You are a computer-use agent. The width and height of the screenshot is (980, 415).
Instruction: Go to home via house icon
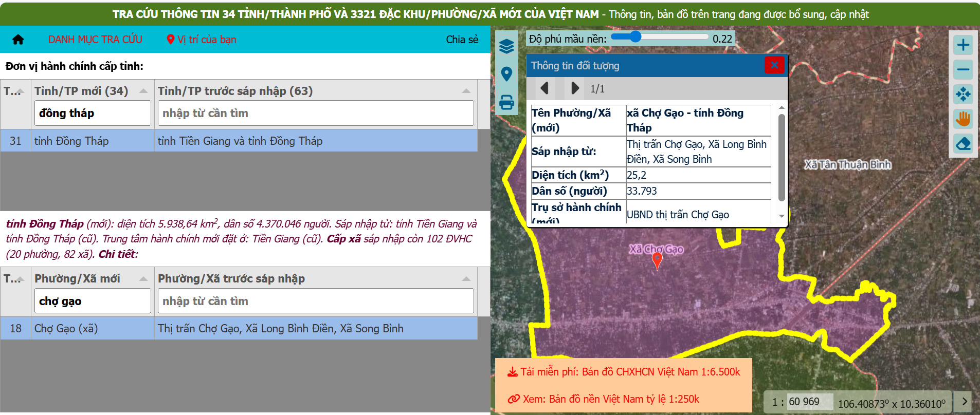18,40
